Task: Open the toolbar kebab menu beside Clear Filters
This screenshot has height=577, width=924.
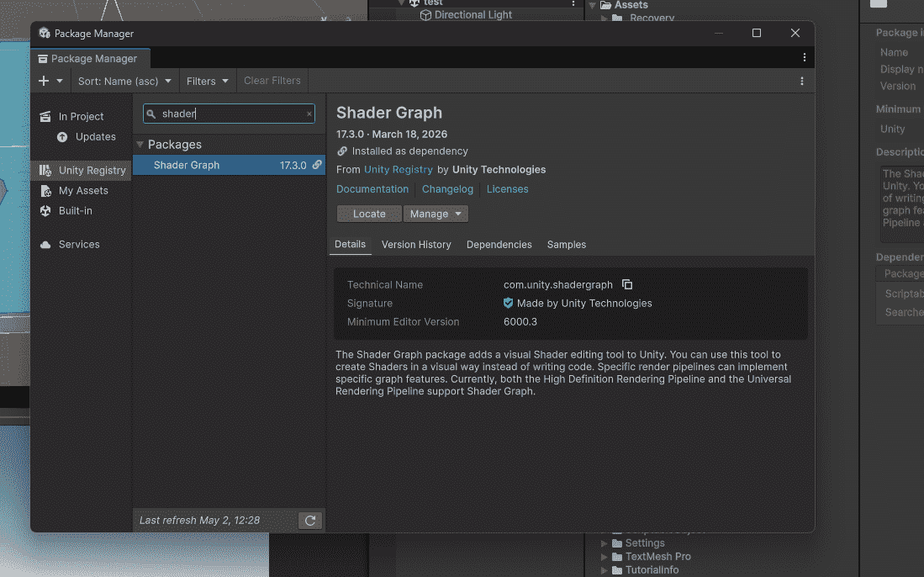Action: pos(801,82)
